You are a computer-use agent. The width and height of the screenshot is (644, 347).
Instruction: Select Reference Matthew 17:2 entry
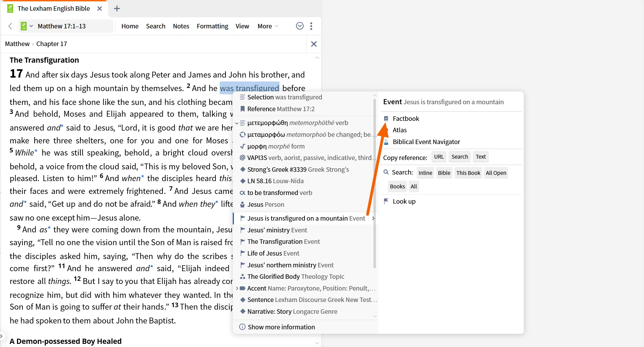click(305, 109)
